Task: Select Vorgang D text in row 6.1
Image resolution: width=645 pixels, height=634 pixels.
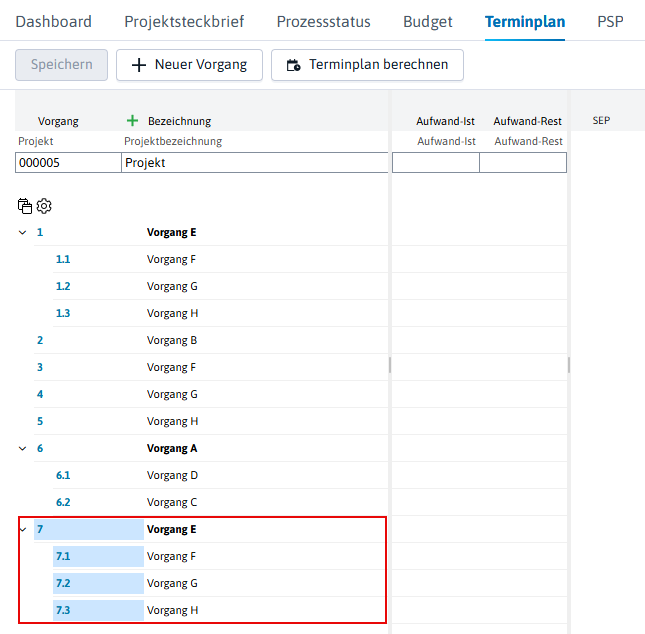Action: (172, 476)
